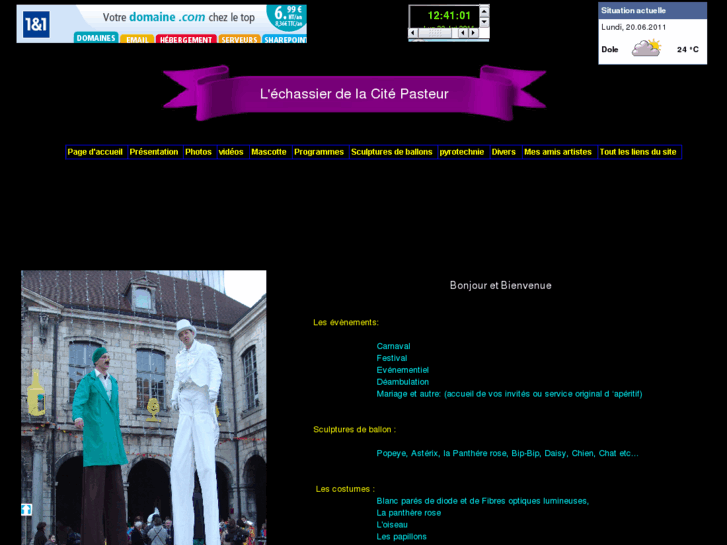Click the Déambulation event entry
The height and width of the screenshot is (545, 727).
(x=402, y=382)
